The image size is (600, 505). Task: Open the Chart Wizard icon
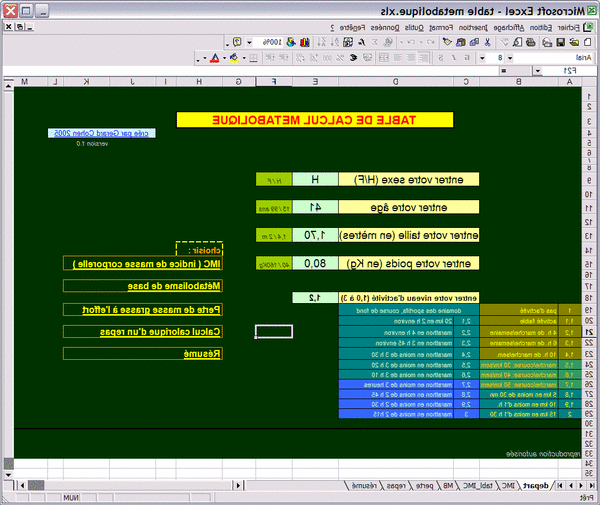[x=305, y=42]
